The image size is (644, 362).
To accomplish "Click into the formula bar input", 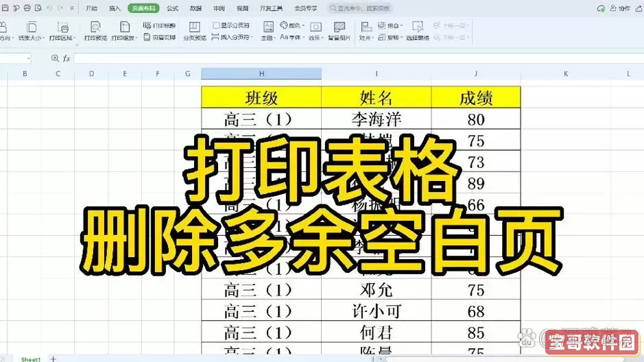I will point(359,59).
